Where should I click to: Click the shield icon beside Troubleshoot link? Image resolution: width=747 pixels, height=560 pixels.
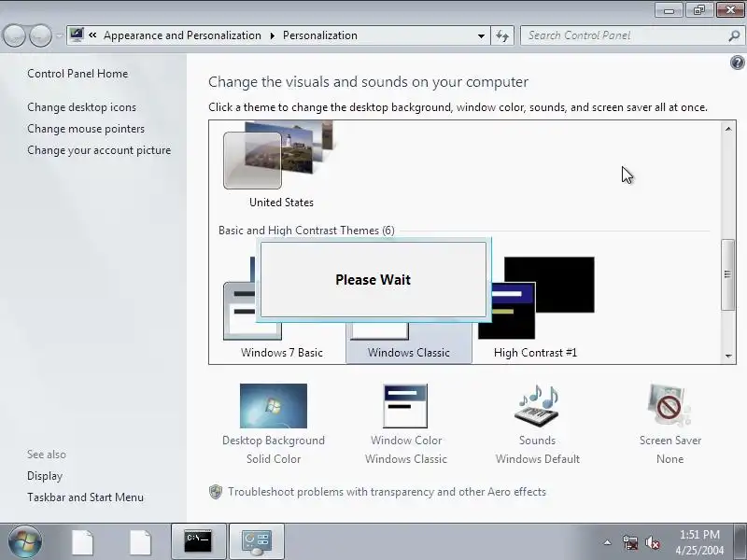tap(216, 492)
